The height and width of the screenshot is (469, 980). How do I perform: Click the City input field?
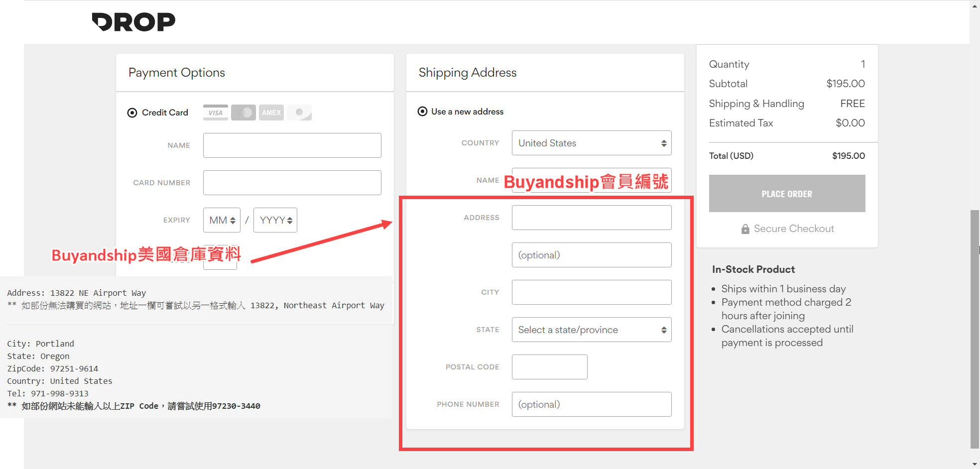click(x=591, y=292)
